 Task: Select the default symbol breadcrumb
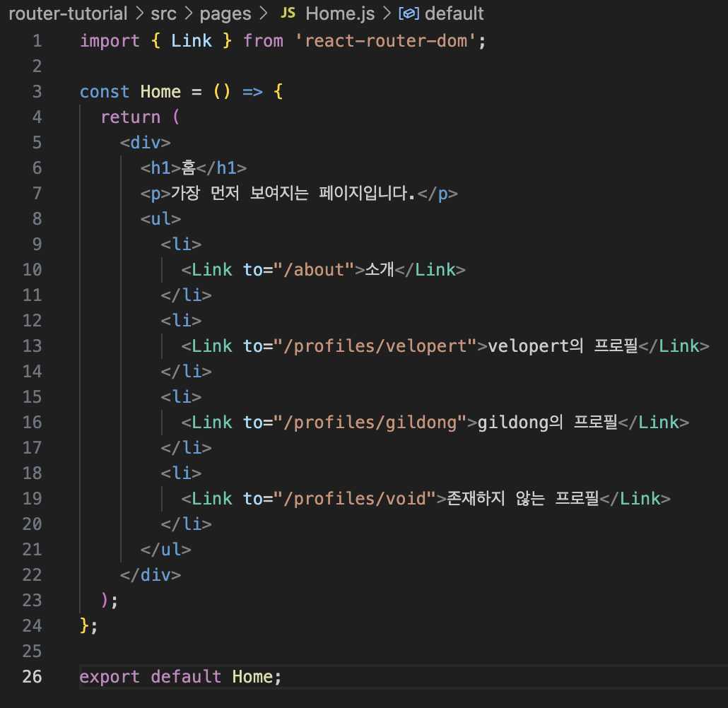click(454, 13)
